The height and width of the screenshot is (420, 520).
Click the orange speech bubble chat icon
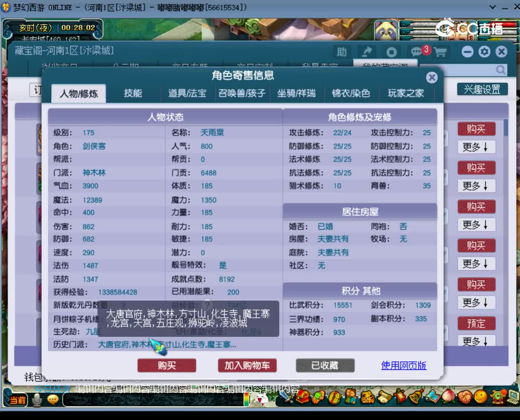(x=53, y=400)
